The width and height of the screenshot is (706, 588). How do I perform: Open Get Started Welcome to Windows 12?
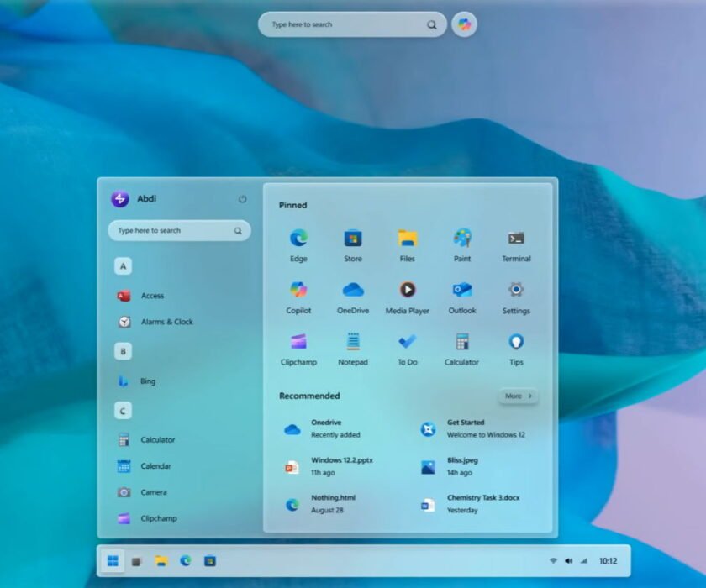tap(472, 428)
